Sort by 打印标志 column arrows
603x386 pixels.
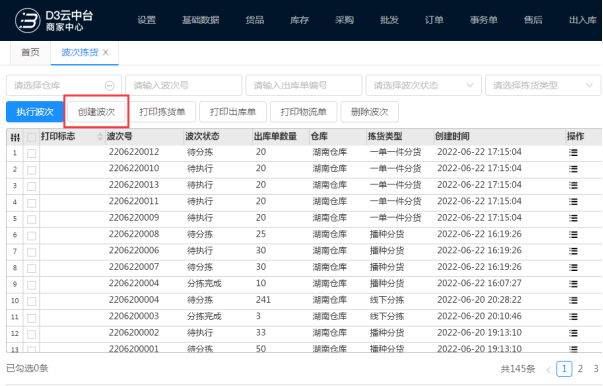coord(100,136)
